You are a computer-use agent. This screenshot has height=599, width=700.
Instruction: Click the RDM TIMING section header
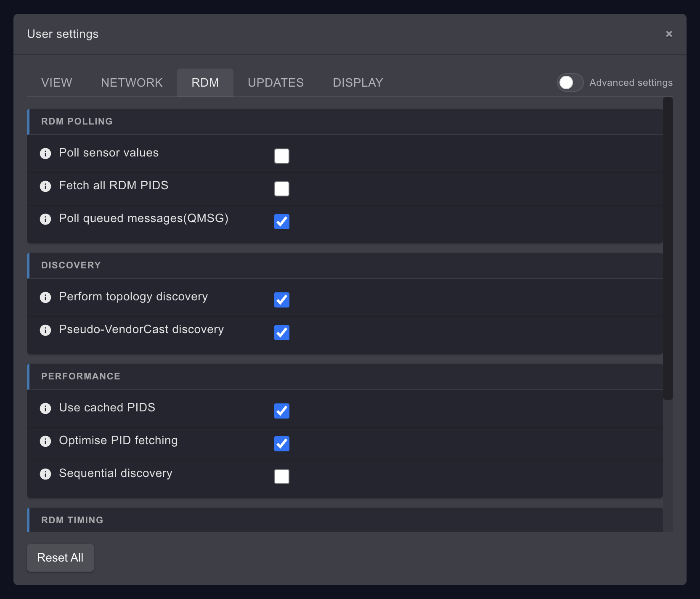click(345, 520)
